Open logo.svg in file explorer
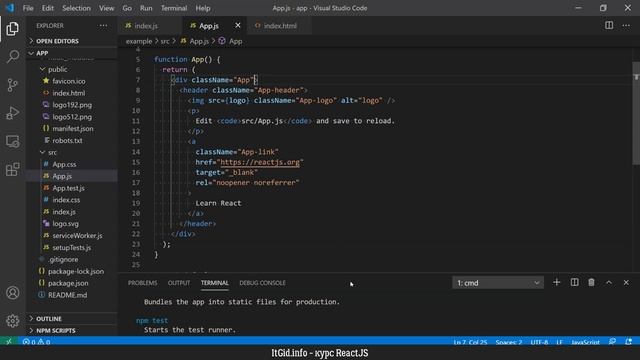The image size is (640, 360). [65, 224]
